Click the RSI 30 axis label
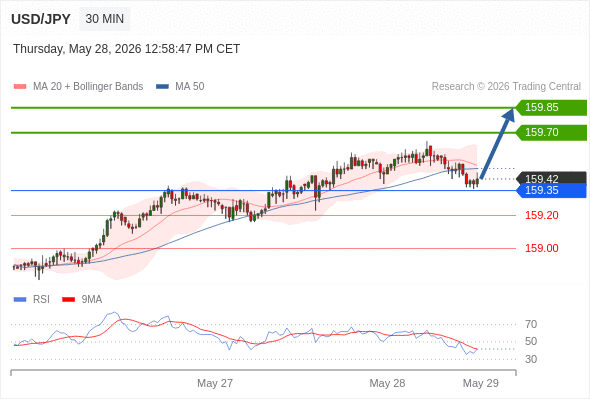 click(531, 359)
